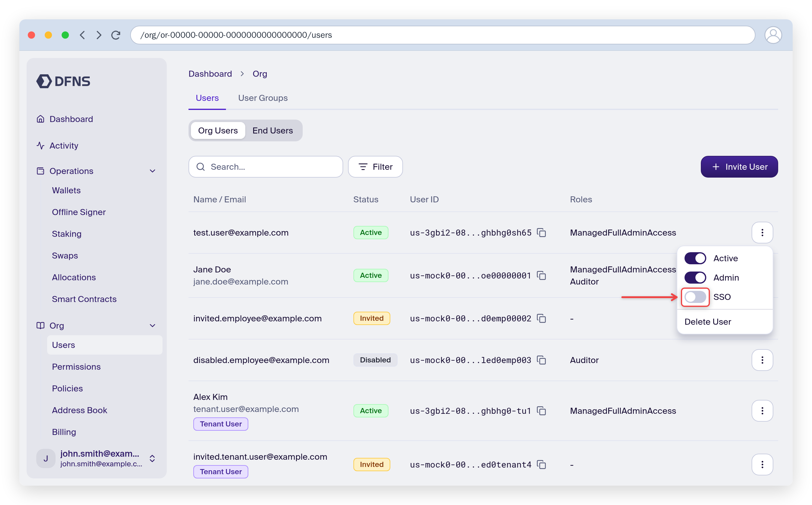Click the browser address bar
The image size is (812, 505).
(x=443, y=35)
